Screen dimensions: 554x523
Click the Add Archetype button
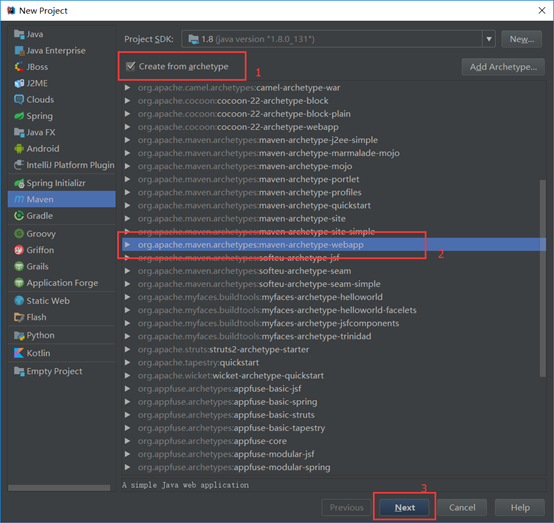point(503,67)
